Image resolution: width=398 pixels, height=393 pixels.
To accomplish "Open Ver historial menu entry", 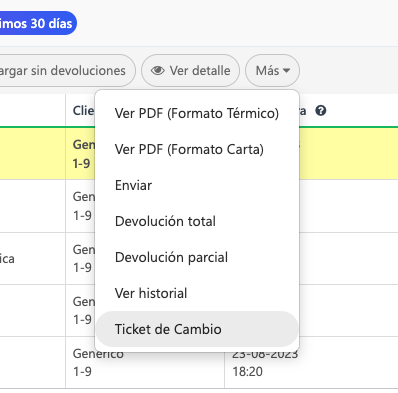I will [x=197, y=293].
